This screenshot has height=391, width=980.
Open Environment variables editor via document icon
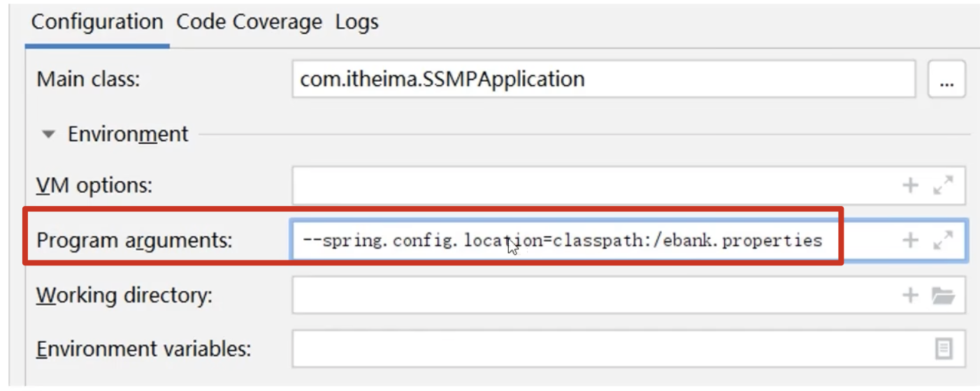coord(944,348)
